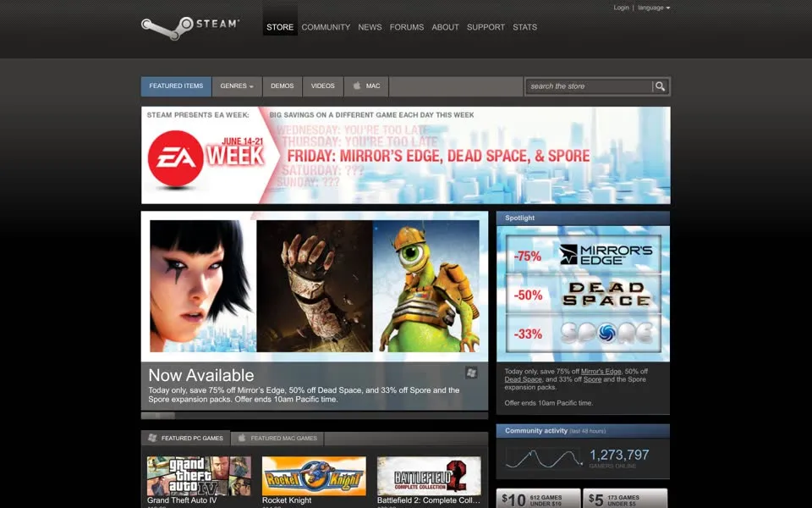Go to the Community page
Viewport: 812px width, 508px height.
tap(326, 27)
